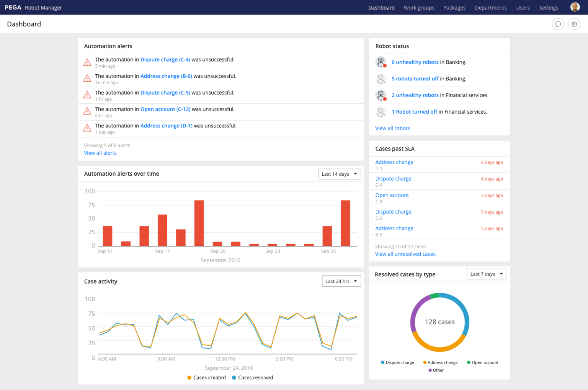Click warning icon for Dispute charge (C-4) alert
This screenshot has height=390, width=588.
pyautogui.click(x=87, y=62)
